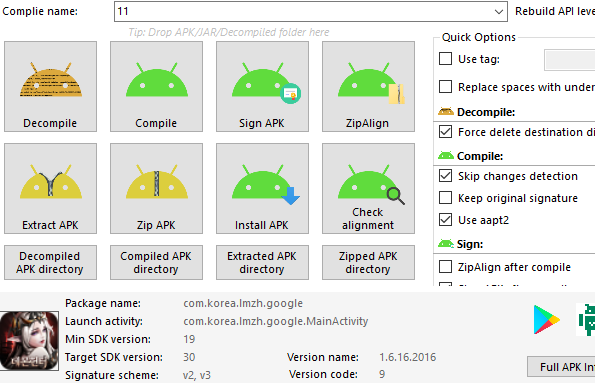
Task: Open Decompiled APK directory
Action: click(50, 262)
